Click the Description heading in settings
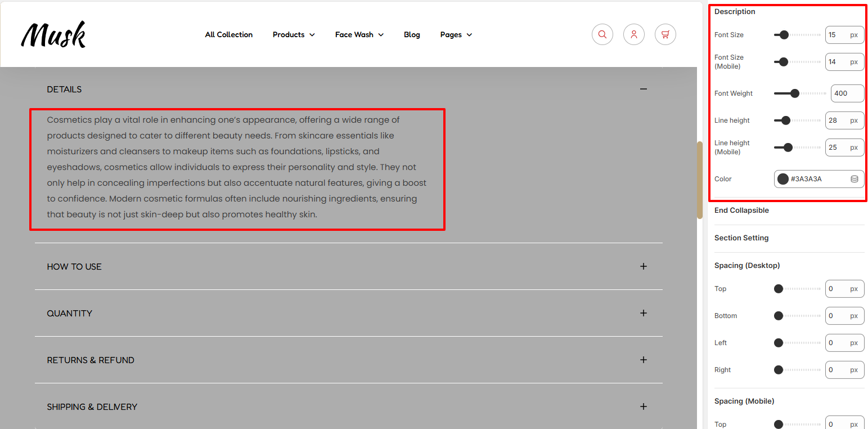 (x=735, y=12)
